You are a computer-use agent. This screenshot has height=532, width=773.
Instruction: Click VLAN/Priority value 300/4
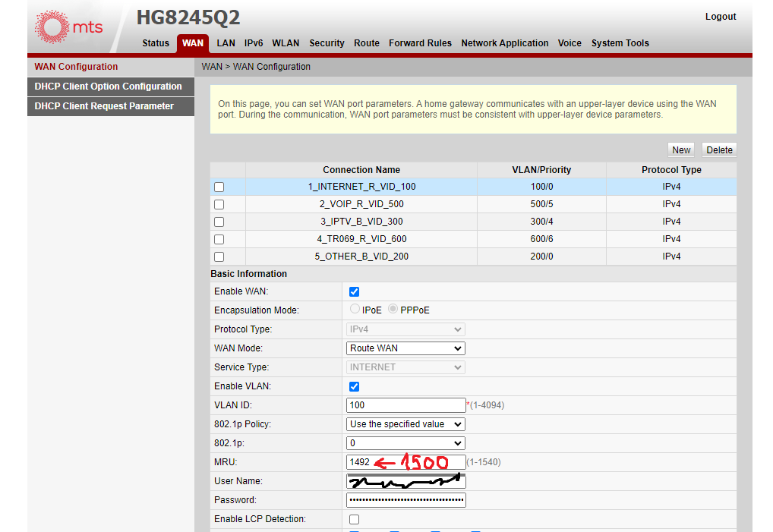pyautogui.click(x=542, y=222)
